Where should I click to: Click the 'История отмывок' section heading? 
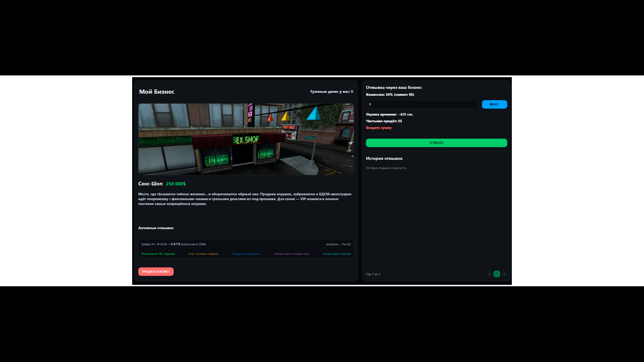pos(384,159)
